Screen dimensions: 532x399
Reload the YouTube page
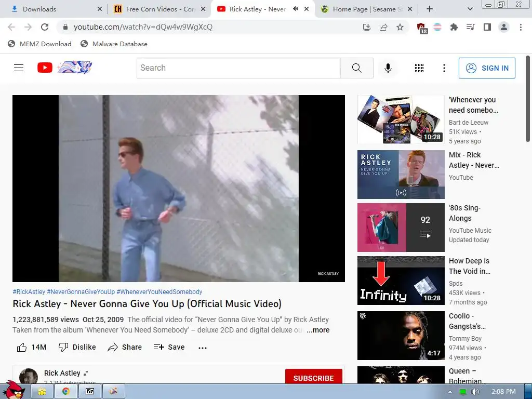point(45,27)
